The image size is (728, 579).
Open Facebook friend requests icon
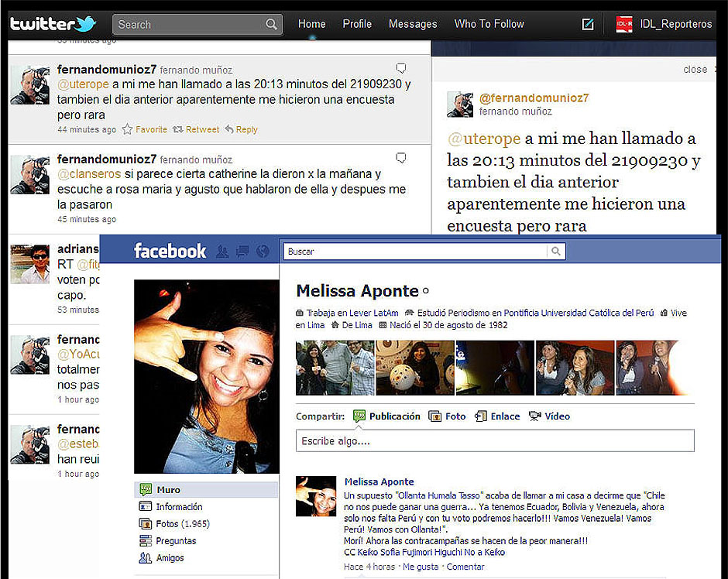[222, 252]
